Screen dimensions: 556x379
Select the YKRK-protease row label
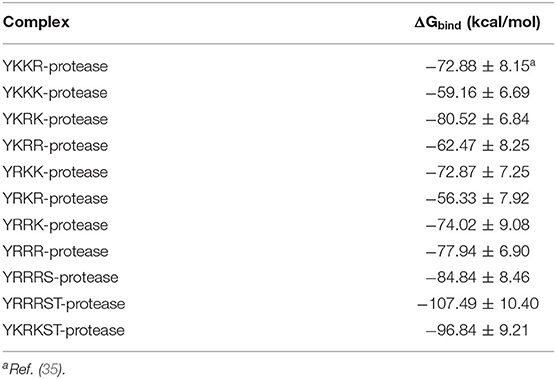(x=55, y=119)
